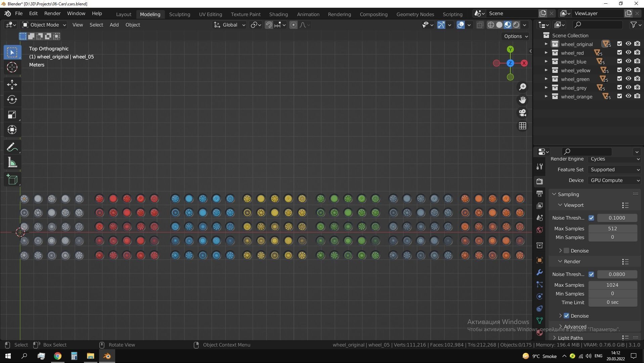Open the World properties tab

tap(540, 230)
